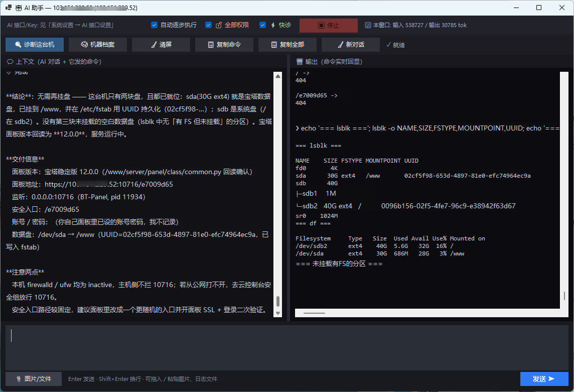Start diagnosis with 诊断这台机
Screen dimensions: 574x392
35,45
